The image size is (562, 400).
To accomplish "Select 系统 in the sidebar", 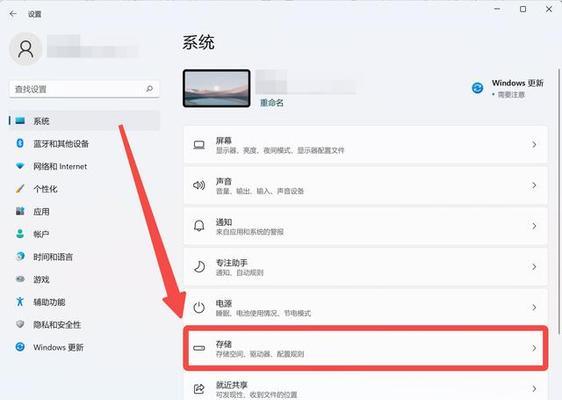I will (84, 121).
